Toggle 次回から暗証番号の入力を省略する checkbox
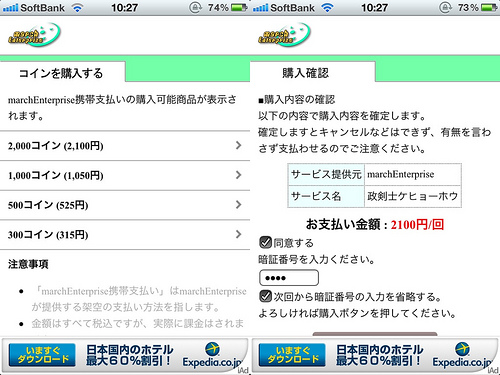The height and width of the screenshot is (375, 500). coord(265,296)
